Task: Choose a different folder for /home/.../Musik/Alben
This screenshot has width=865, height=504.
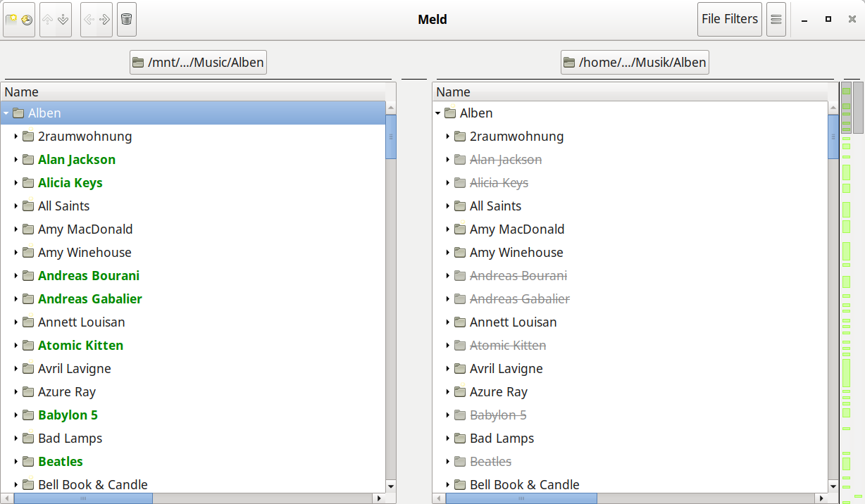Action: (x=635, y=62)
